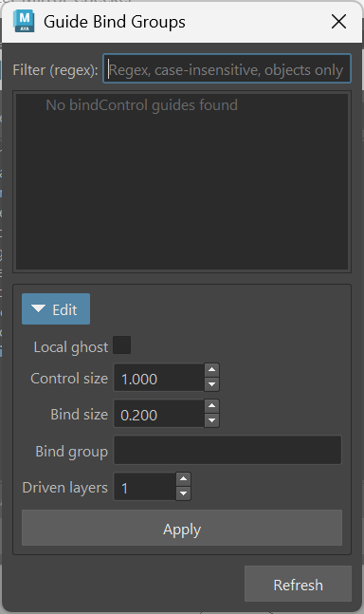Screen dimensions: 364x614
Task: Increase Bind size with the up arrow
Action: click(x=211, y=406)
